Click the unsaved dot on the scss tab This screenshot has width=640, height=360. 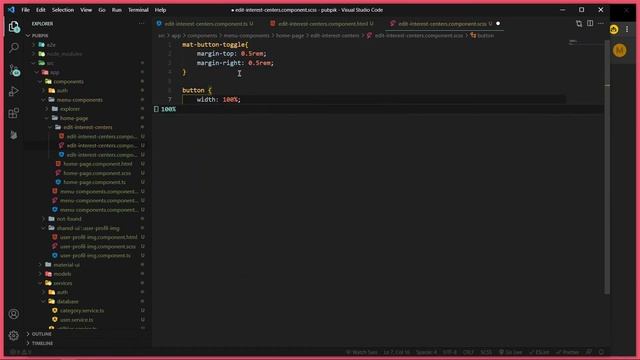(x=498, y=24)
